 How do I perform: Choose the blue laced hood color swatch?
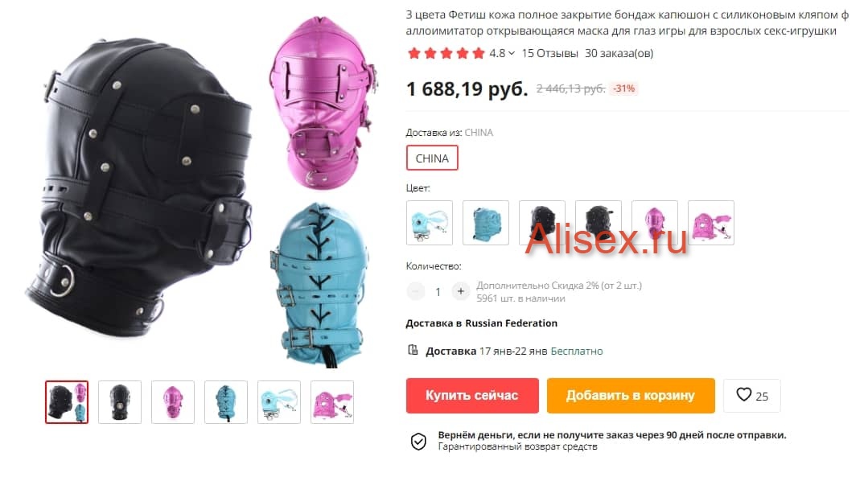485,223
